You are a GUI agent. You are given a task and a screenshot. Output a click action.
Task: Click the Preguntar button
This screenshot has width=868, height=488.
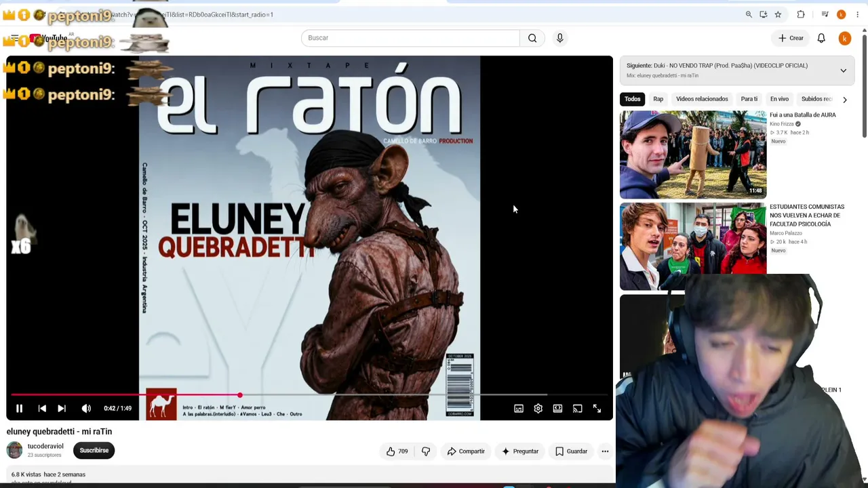pyautogui.click(x=519, y=451)
